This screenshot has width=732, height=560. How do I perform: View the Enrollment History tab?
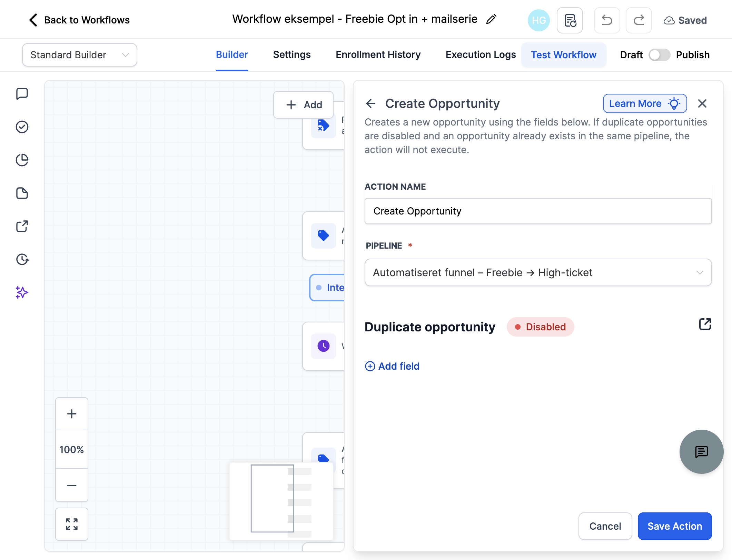[x=378, y=55]
